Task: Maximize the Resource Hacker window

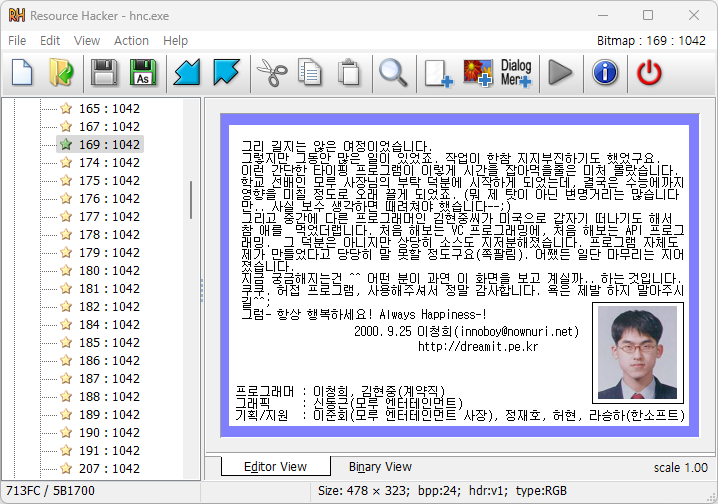Action: (648, 15)
